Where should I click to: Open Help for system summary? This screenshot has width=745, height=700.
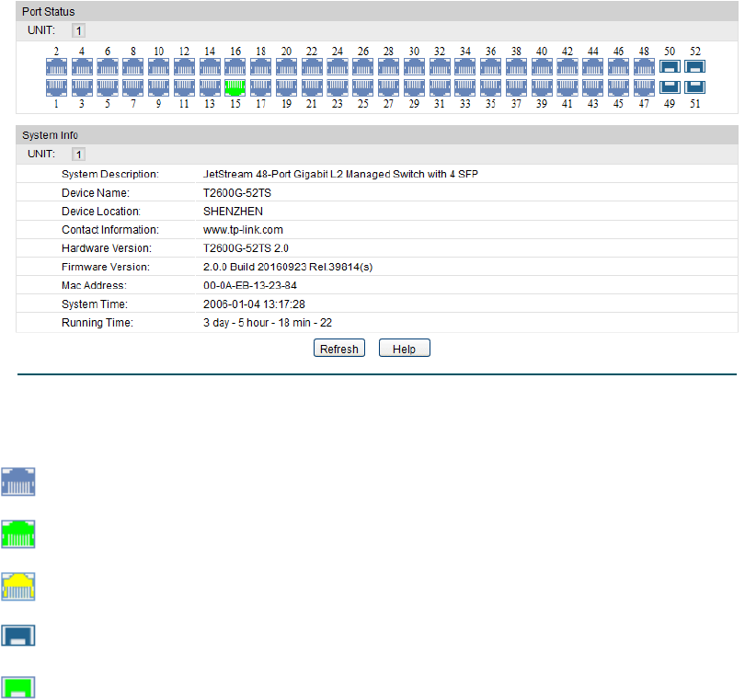405,349
